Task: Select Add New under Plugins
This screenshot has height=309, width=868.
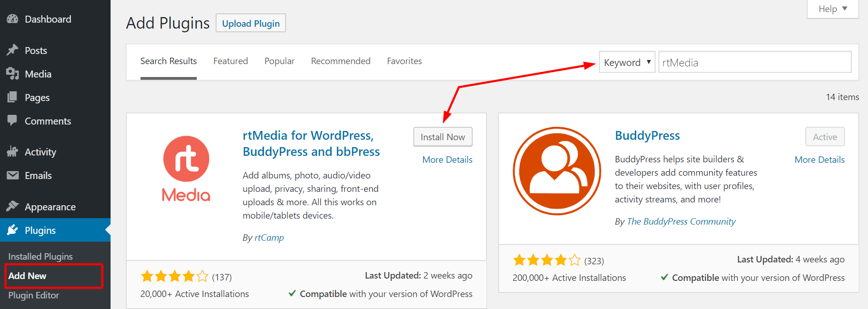Action: (x=27, y=276)
